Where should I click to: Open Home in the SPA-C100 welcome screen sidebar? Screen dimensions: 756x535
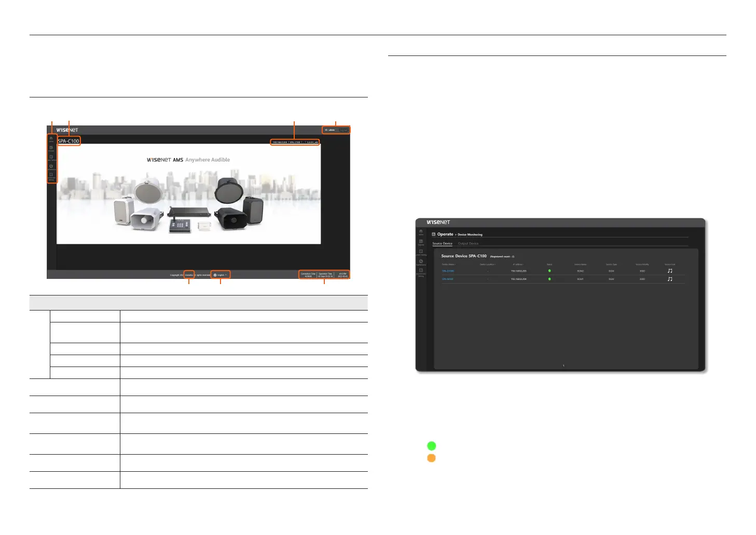[x=51, y=139]
